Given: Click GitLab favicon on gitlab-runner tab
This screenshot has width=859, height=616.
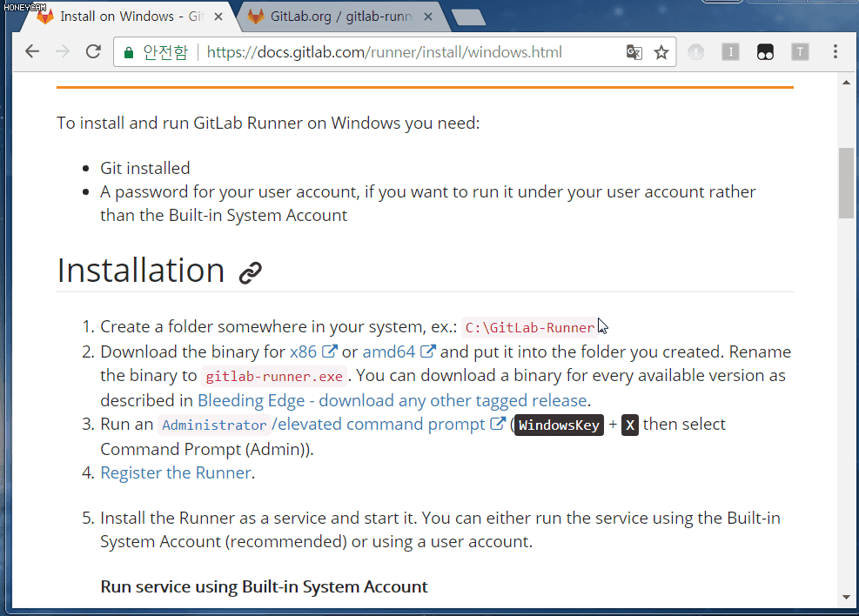Looking at the screenshot, I should click(x=255, y=17).
